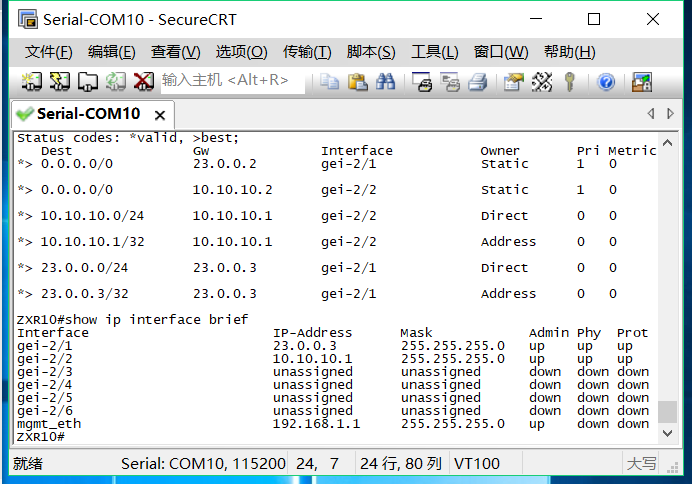Click the 'Status codes' header line

point(128,138)
